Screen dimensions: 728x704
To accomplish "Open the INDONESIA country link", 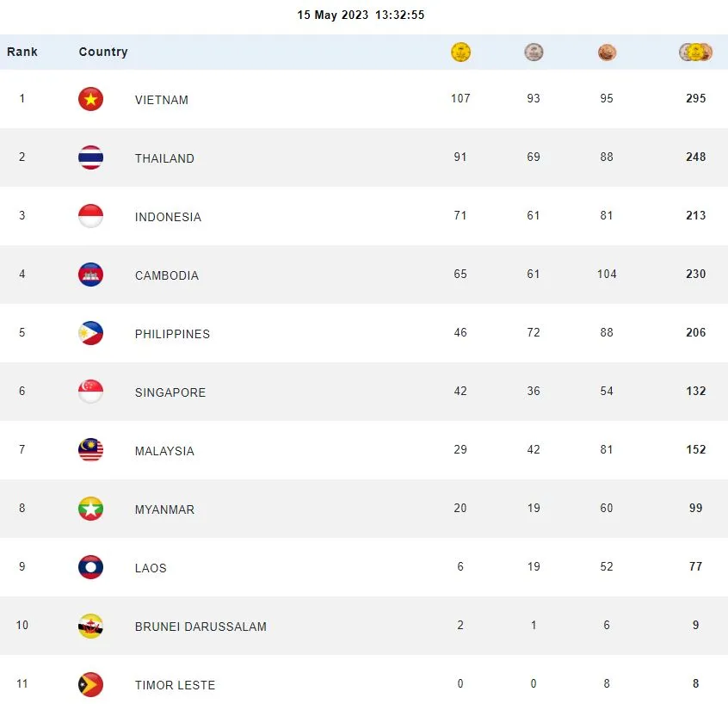I will click(x=168, y=217).
